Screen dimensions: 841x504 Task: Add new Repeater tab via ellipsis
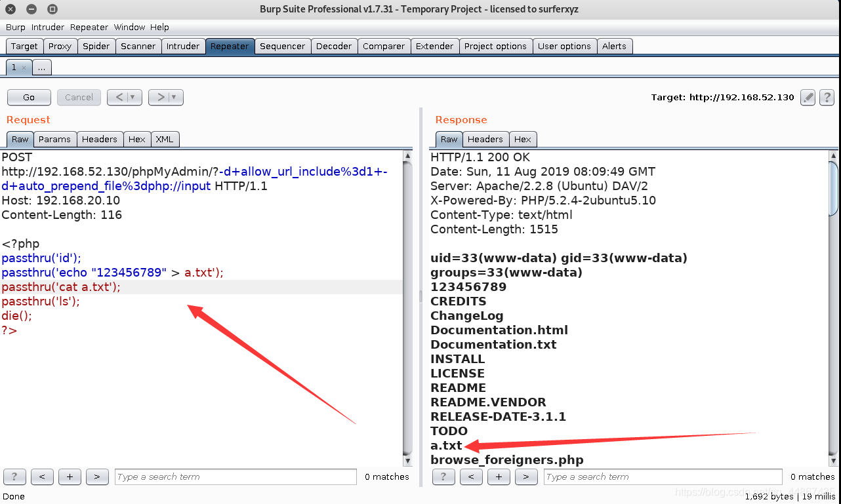41,68
